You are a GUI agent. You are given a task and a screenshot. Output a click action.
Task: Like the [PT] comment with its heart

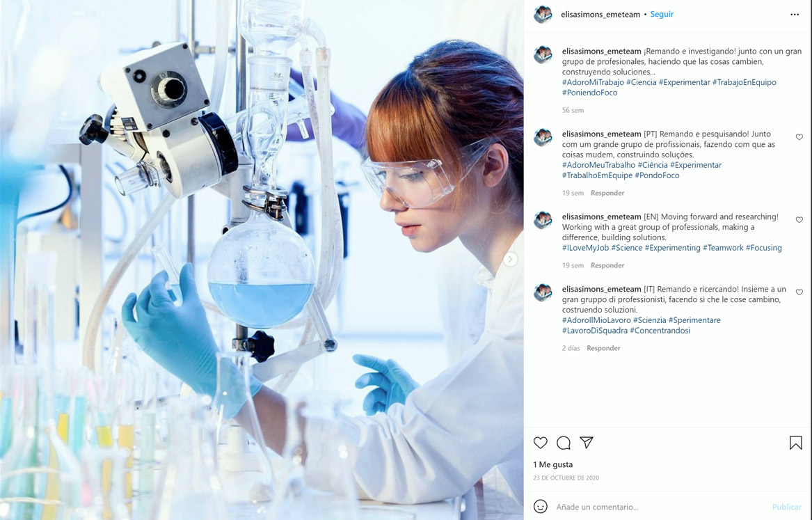click(799, 137)
